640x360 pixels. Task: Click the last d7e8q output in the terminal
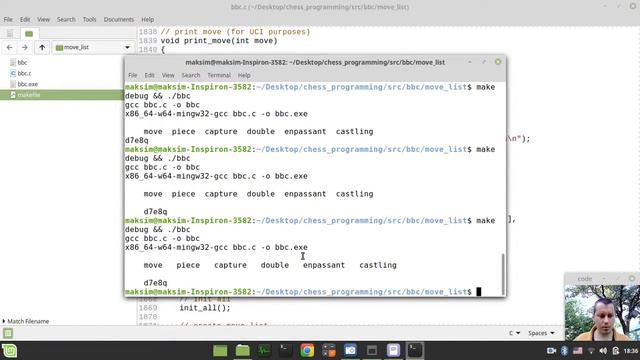[x=155, y=283]
